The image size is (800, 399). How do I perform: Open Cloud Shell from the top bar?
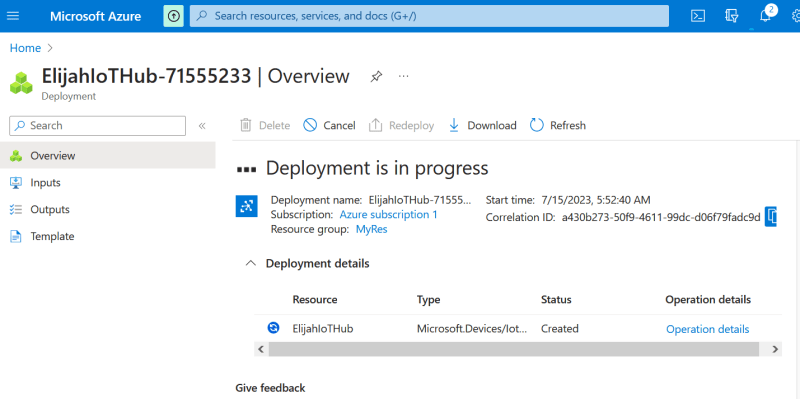tap(698, 16)
